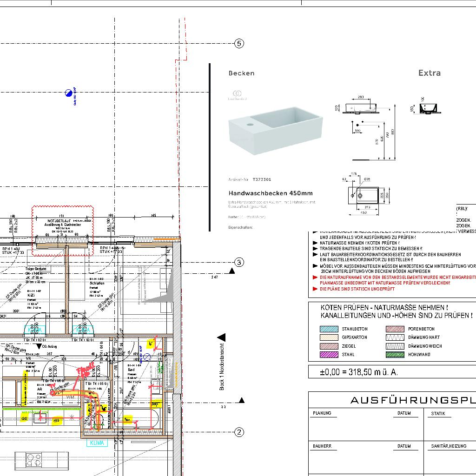Click the Ideal Standard logo on the datasheet

pyautogui.click(x=237, y=95)
